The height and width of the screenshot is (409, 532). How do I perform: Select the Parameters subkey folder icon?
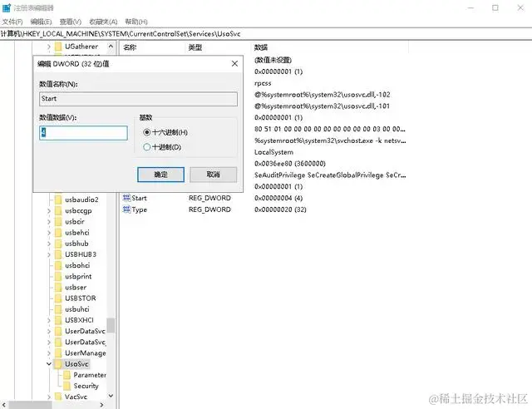pyautogui.click(x=67, y=375)
